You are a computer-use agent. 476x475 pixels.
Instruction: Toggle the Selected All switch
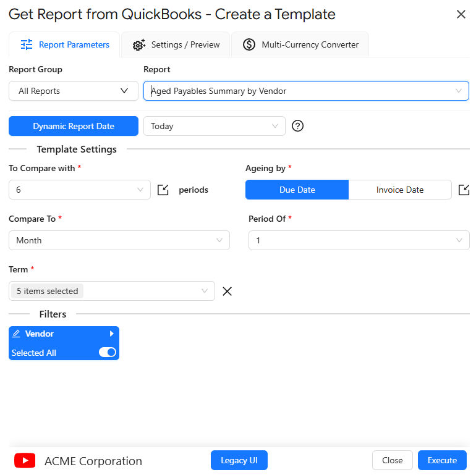point(108,352)
